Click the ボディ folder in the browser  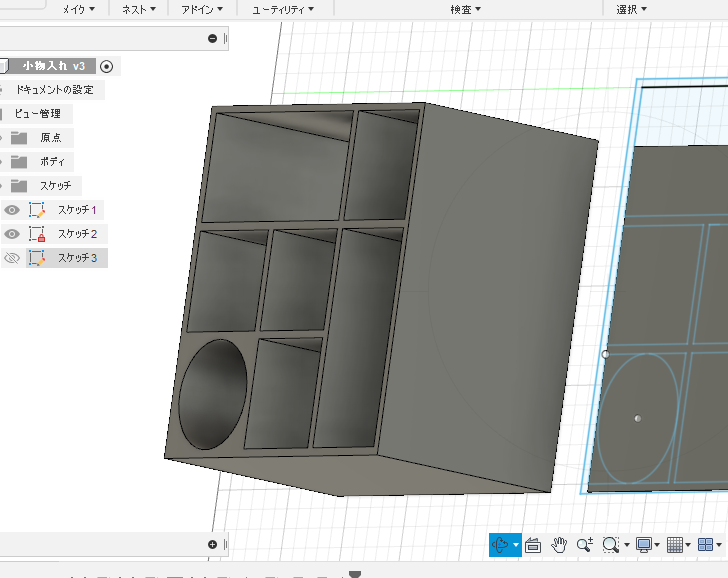point(52,162)
